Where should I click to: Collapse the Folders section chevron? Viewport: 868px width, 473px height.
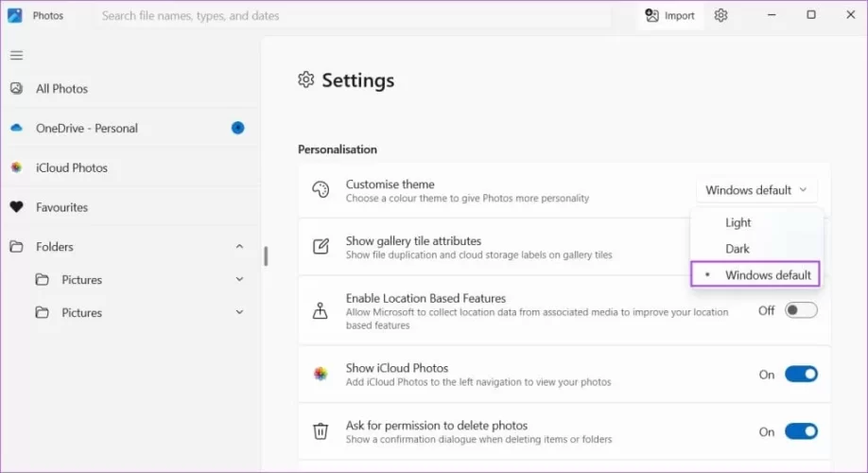(x=239, y=247)
